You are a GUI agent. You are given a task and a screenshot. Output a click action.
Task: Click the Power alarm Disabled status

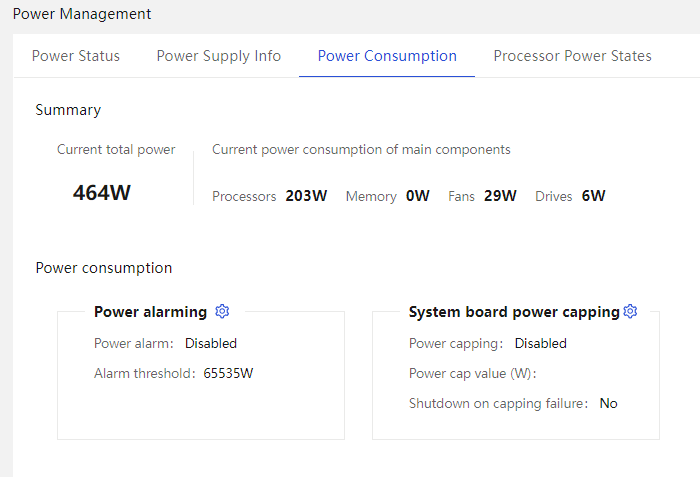click(211, 343)
